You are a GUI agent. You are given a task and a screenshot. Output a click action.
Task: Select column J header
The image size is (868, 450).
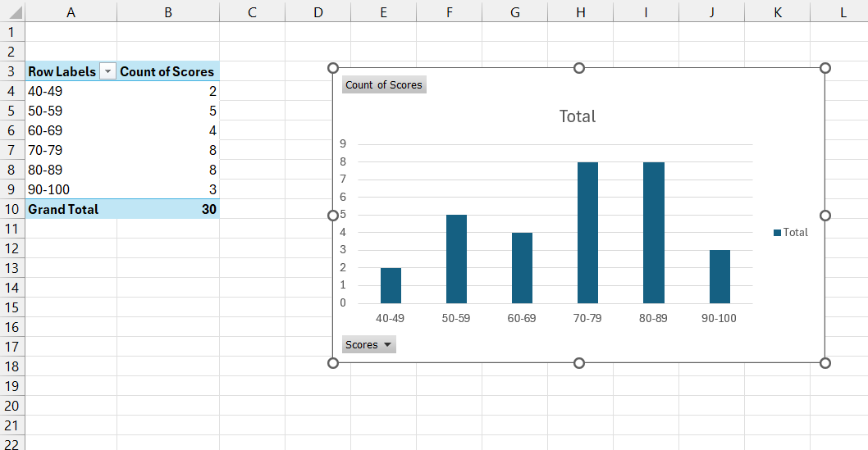[x=712, y=11]
